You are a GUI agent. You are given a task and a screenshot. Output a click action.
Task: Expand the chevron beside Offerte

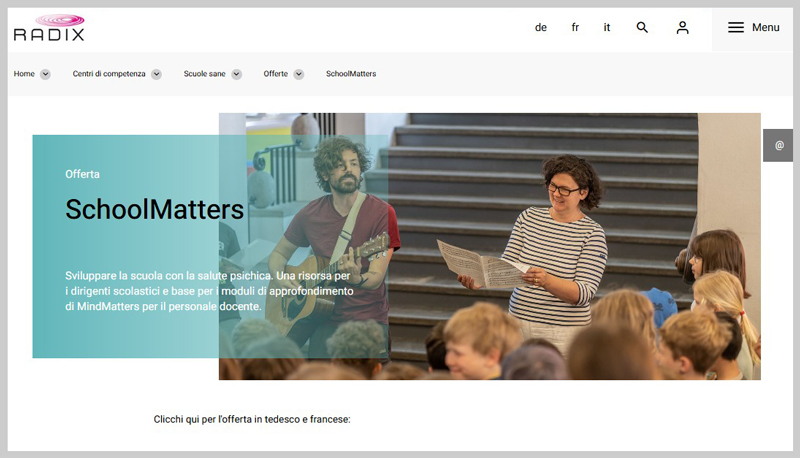pyautogui.click(x=299, y=74)
